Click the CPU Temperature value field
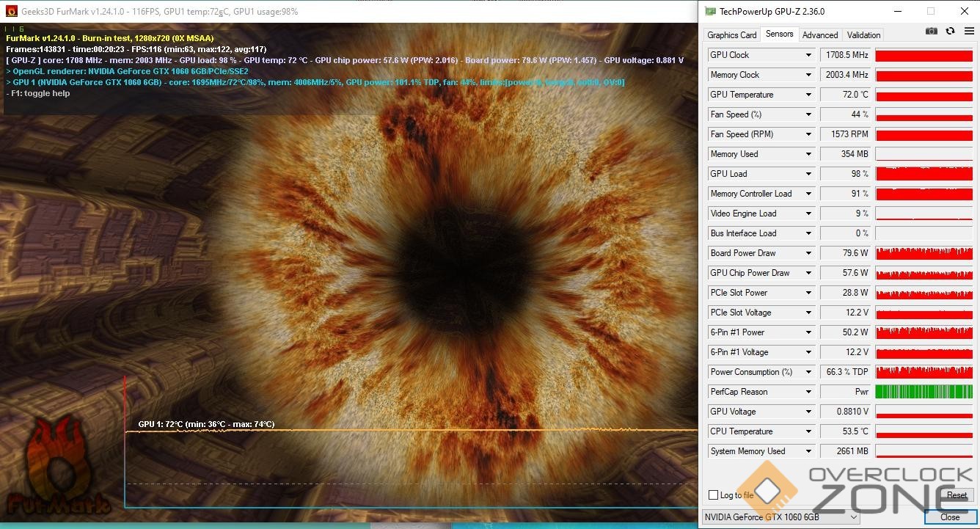 click(x=846, y=431)
